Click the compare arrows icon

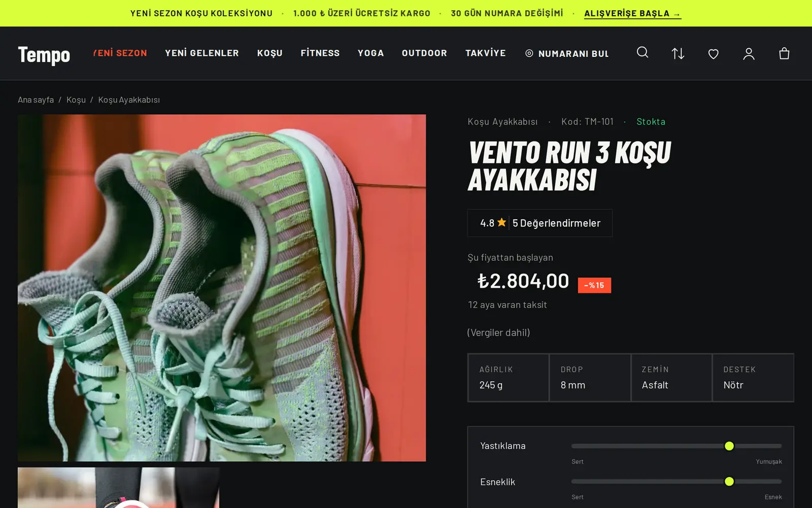(x=678, y=53)
